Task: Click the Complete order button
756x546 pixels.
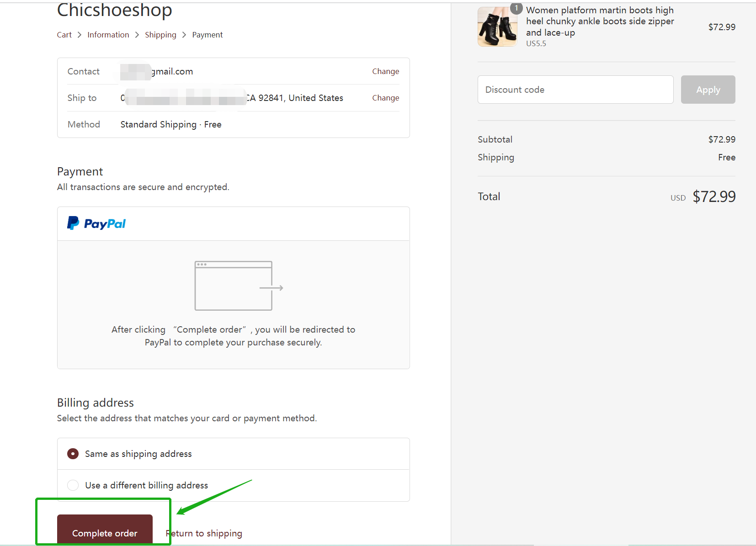Action: click(105, 530)
